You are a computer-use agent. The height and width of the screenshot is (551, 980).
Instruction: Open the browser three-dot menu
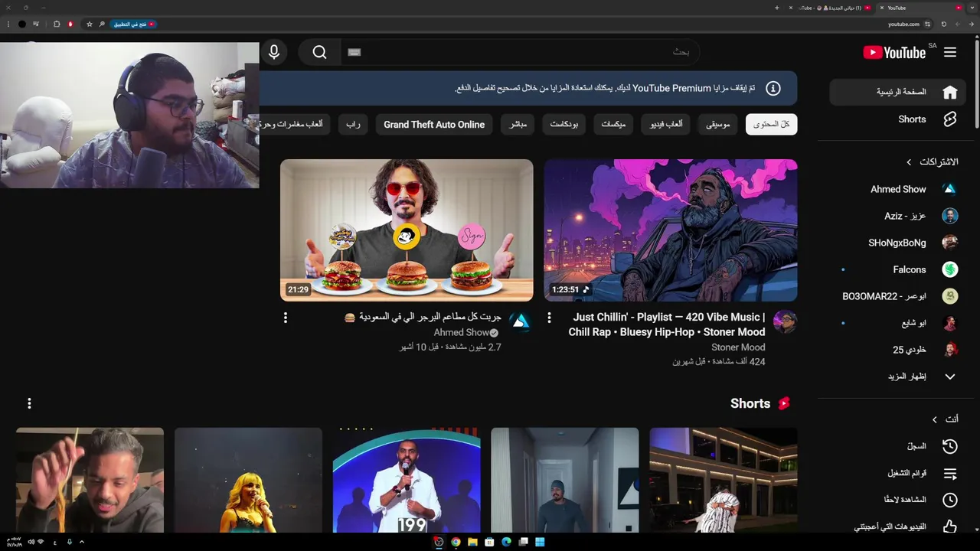[x=8, y=24]
